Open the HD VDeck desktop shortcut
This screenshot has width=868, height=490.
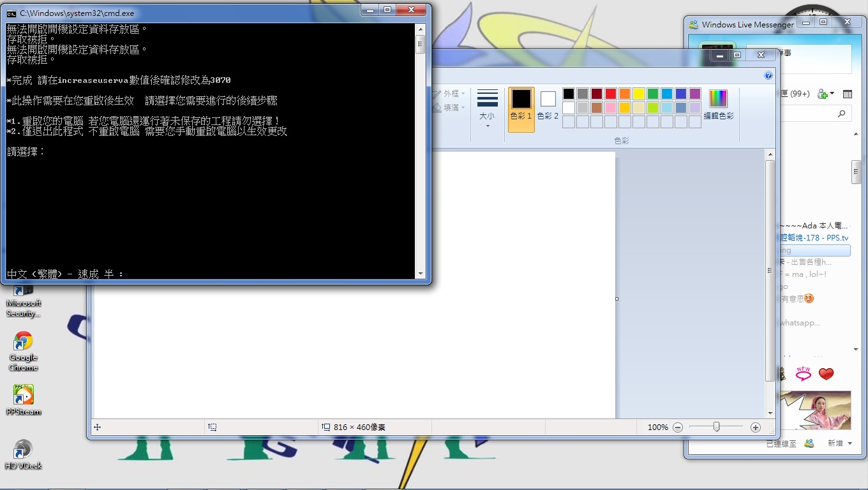[x=24, y=454]
